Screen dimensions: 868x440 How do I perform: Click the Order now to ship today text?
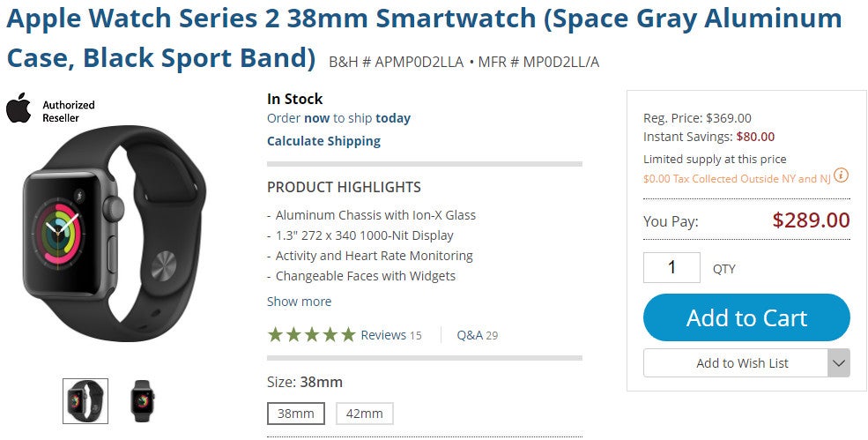point(338,118)
